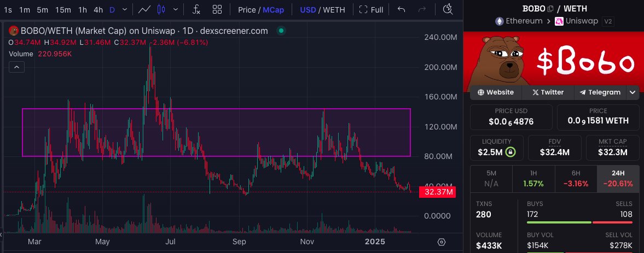Select the D daily timeframe
Viewport: 644px width, 253px height.
pyautogui.click(x=112, y=10)
